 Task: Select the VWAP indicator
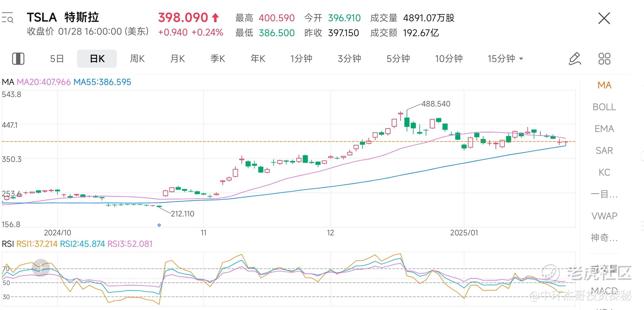click(604, 216)
